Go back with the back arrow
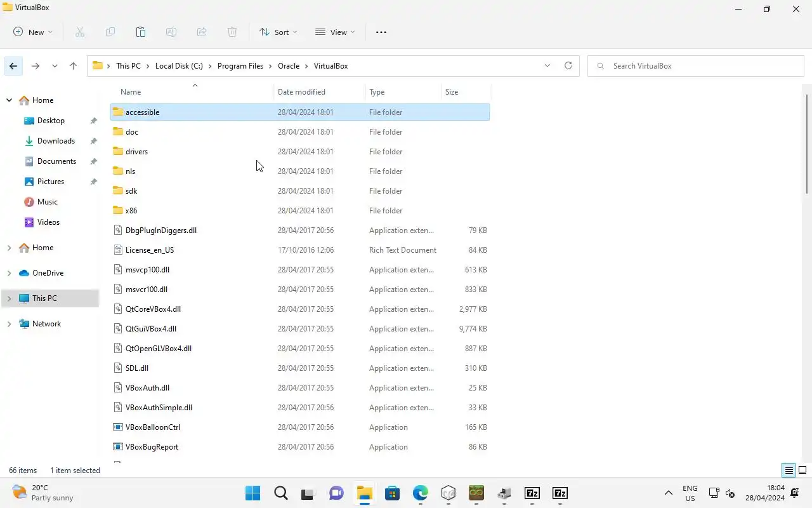This screenshot has width=812, height=508. pos(13,65)
